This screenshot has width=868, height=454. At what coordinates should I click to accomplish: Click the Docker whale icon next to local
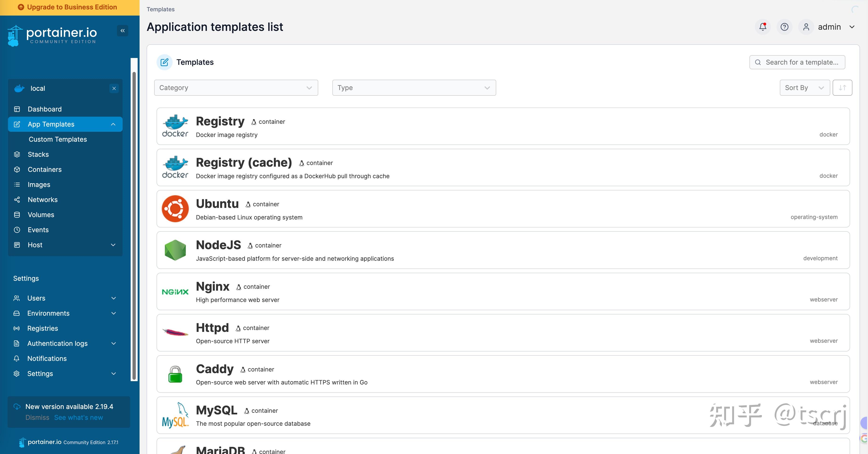pos(19,88)
